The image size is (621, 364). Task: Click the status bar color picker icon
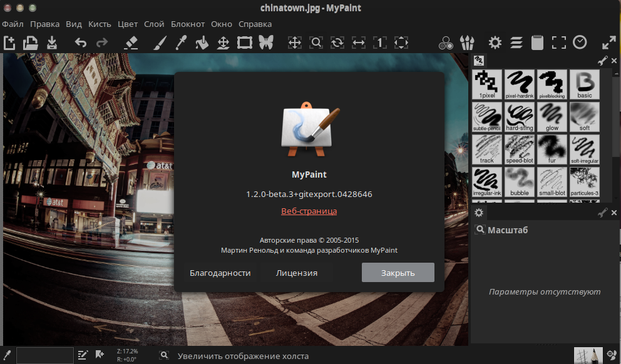click(7, 355)
